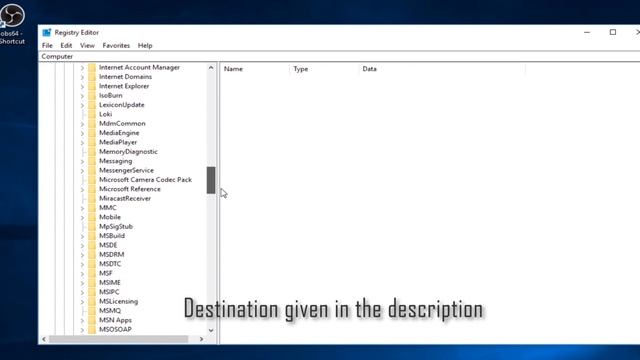Select the MessengerService folder icon
This screenshot has width=640, height=360.
92,170
